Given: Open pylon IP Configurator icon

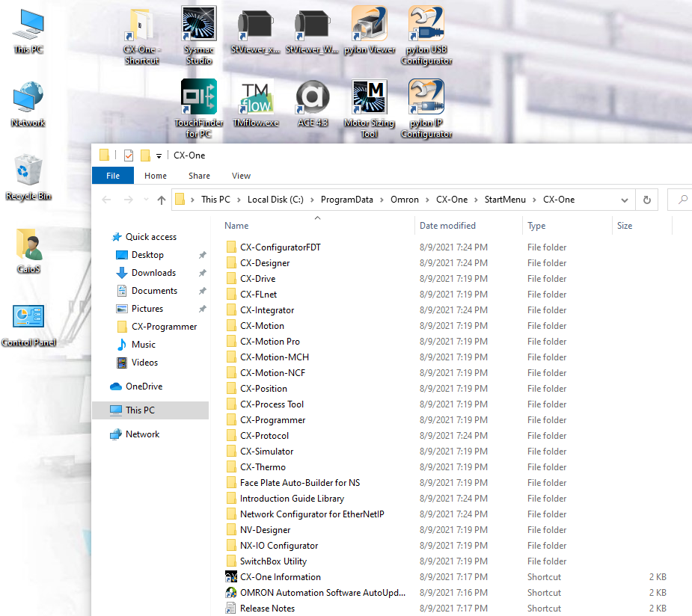Looking at the screenshot, I should coord(426,108).
